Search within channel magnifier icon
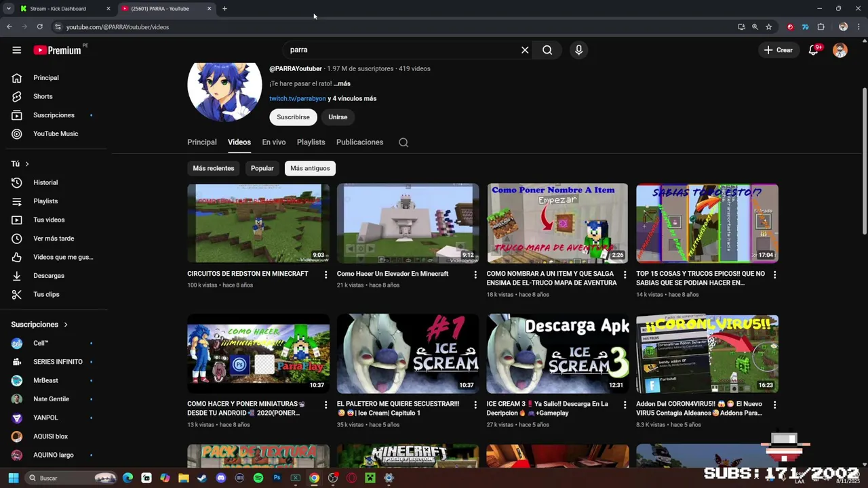This screenshot has width=868, height=488. click(x=403, y=142)
